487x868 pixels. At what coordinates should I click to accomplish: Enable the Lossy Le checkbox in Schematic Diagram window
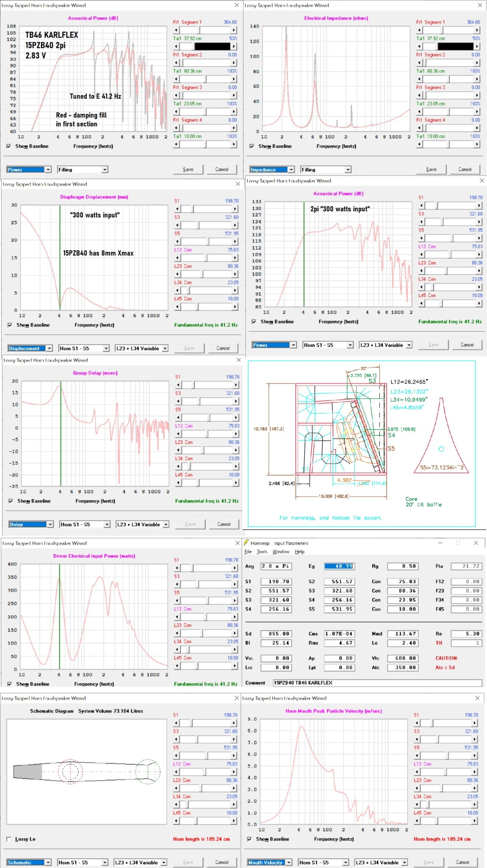click(9, 839)
